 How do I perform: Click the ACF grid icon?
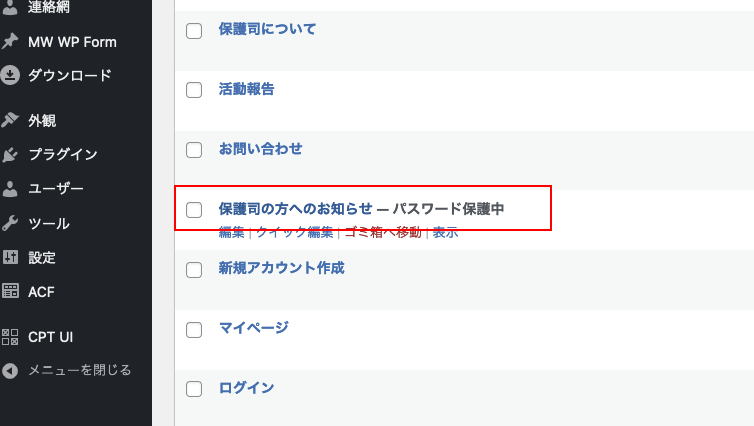click(10, 291)
